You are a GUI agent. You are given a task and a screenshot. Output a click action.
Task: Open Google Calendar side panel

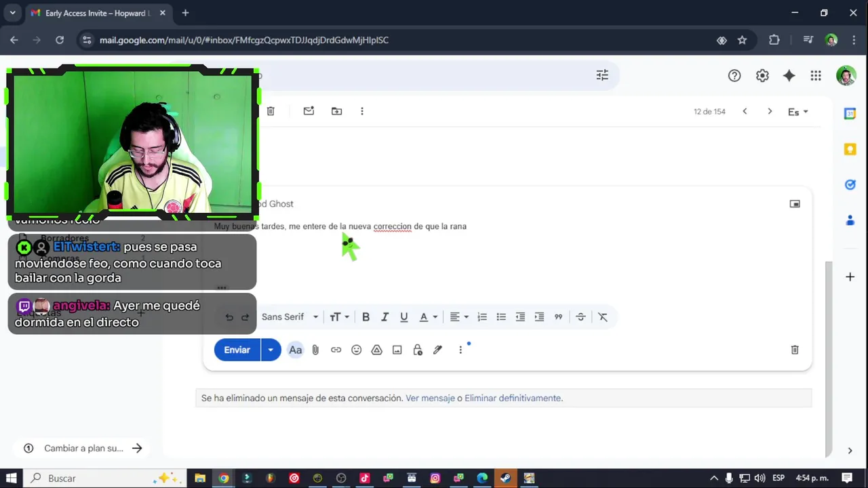(x=850, y=114)
